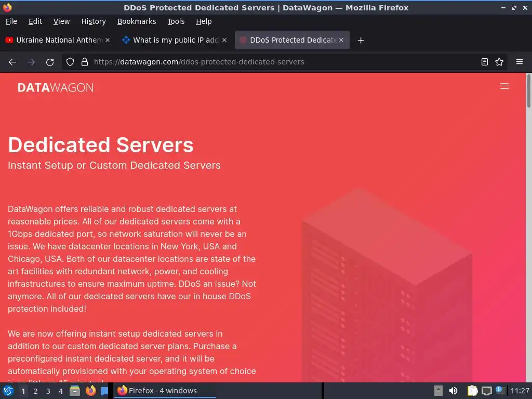The image size is (532, 399).
Task: Launch Firefox from the taskbar quick-launch
Action: pos(90,391)
